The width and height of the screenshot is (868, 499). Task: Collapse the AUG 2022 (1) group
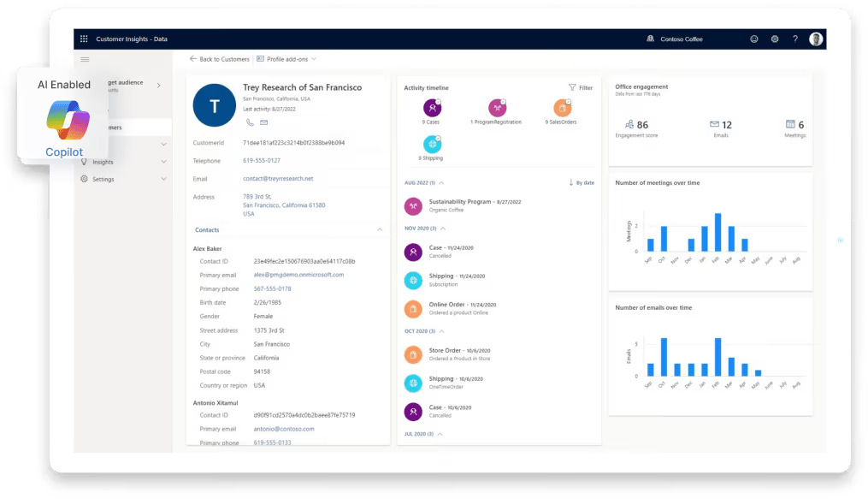441,183
